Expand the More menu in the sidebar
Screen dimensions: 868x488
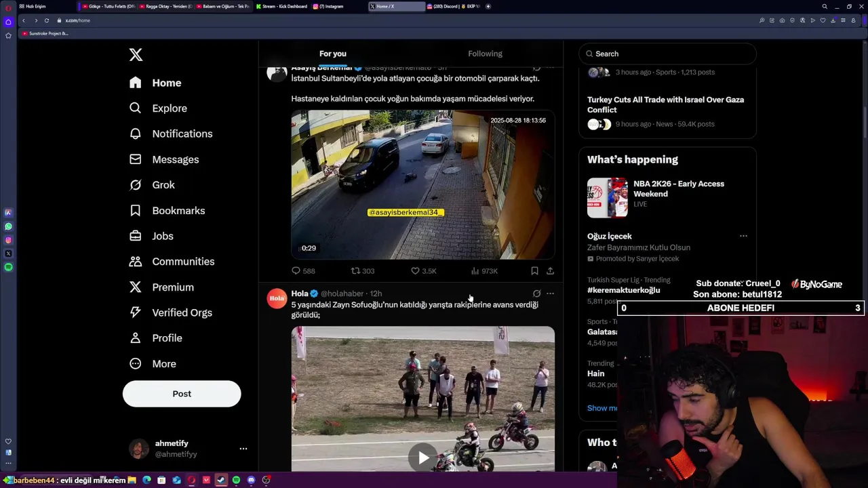[153, 364]
